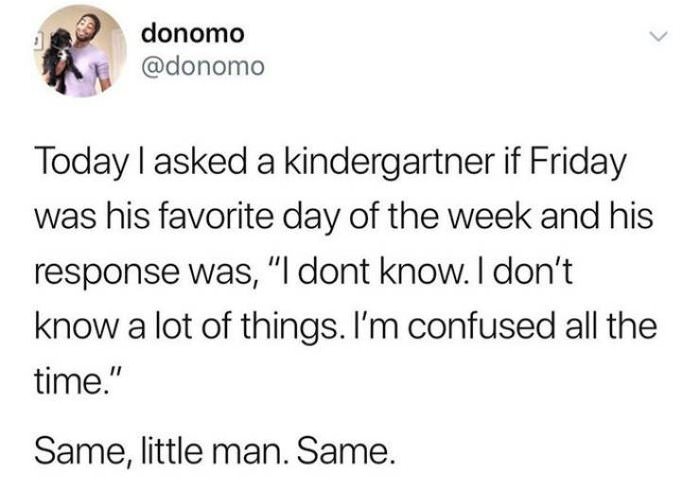Open the tweet options chevron menu
This screenshot has width=700, height=491.
pyautogui.click(x=656, y=37)
